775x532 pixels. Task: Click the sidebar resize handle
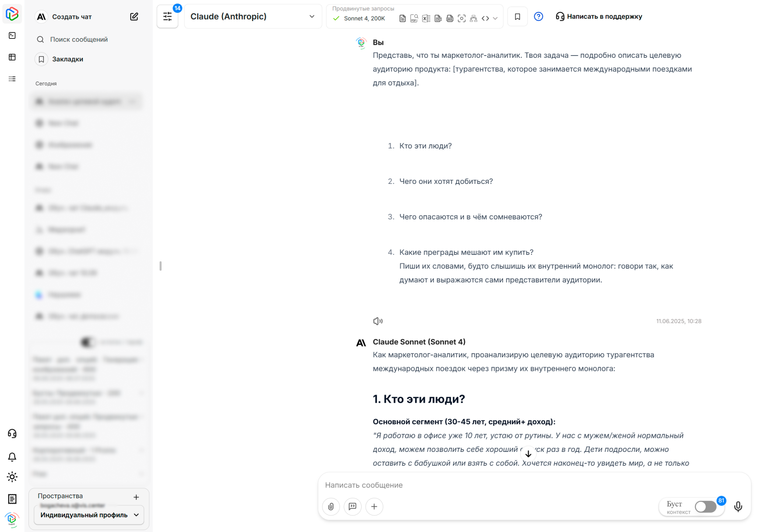coord(161,266)
